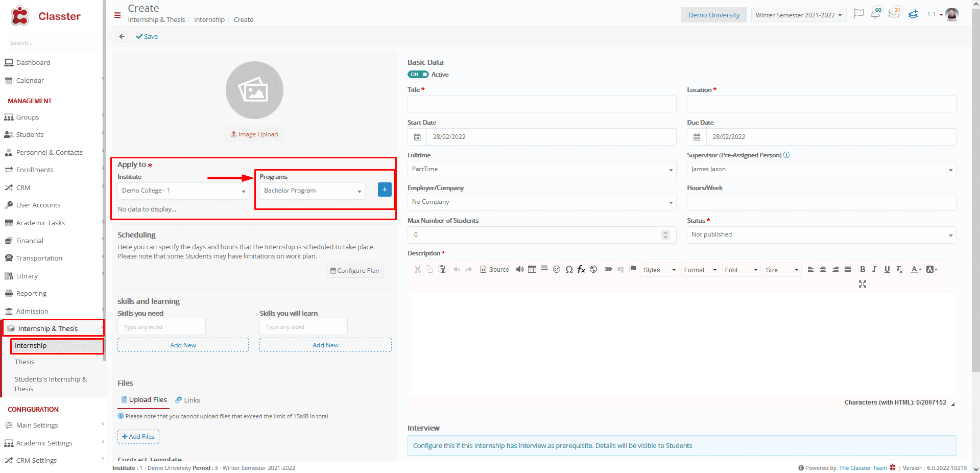The height and width of the screenshot is (473, 980).
Task: Toggle the Active switch off
Action: (x=418, y=75)
